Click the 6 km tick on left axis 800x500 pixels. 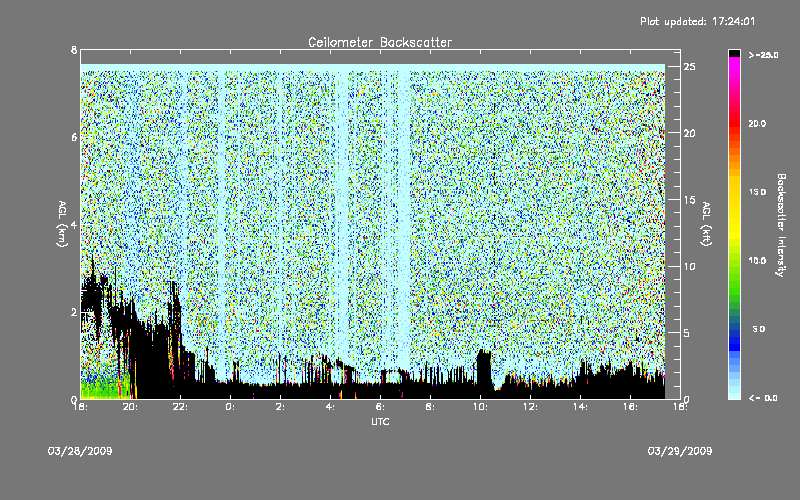tap(74, 138)
